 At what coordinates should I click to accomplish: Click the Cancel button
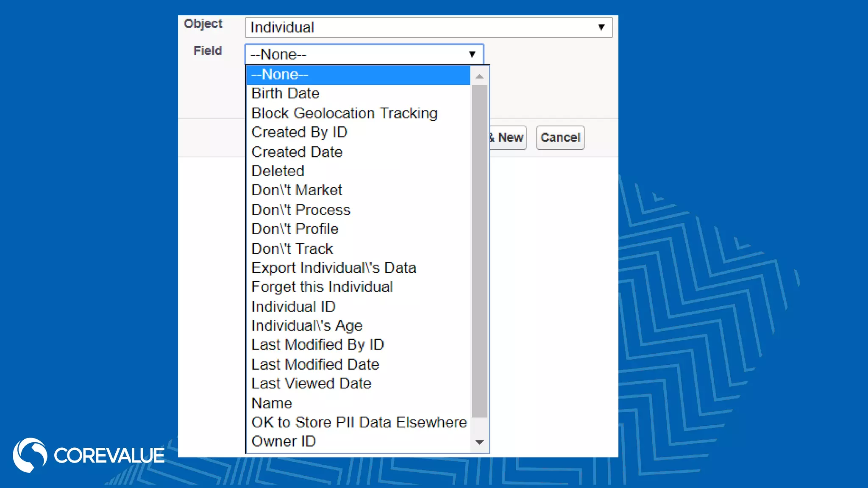(x=560, y=138)
